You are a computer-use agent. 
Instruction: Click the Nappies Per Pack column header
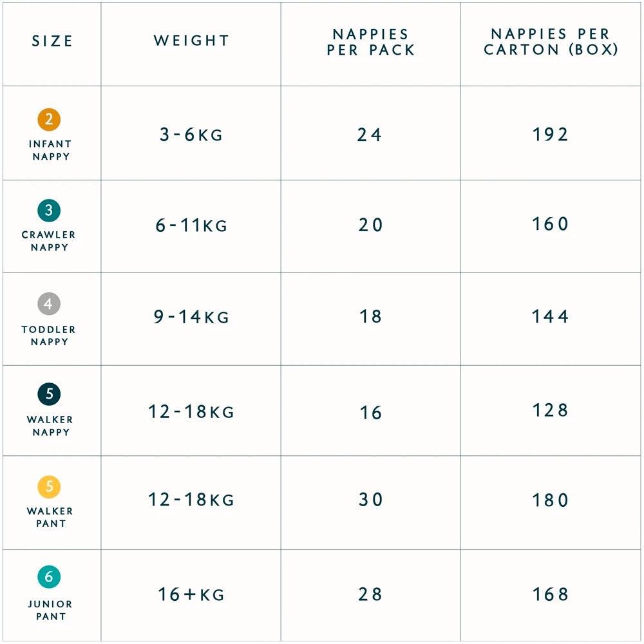370,43
